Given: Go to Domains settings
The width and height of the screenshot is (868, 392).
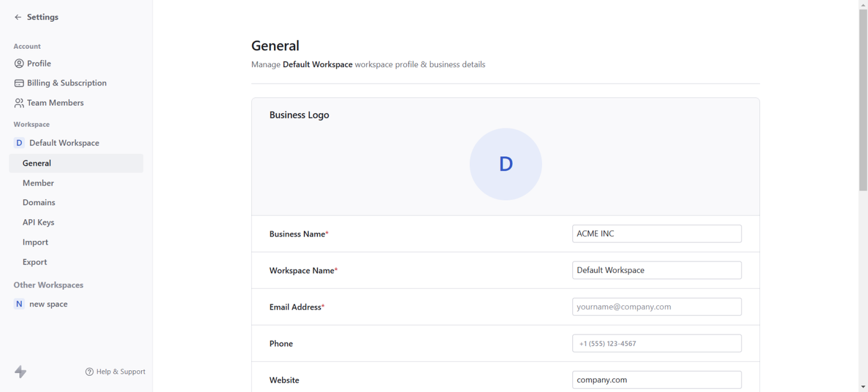Looking at the screenshot, I should tap(39, 203).
